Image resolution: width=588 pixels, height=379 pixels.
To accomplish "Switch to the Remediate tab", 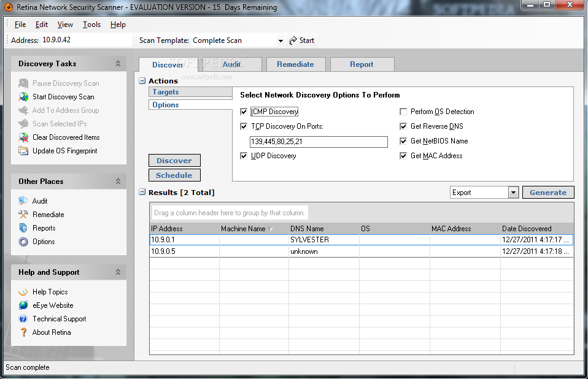I will tap(295, 64).
